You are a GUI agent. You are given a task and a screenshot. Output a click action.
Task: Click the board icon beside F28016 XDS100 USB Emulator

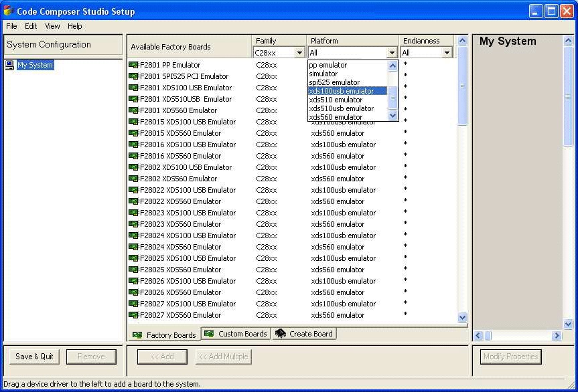(133, 144)
